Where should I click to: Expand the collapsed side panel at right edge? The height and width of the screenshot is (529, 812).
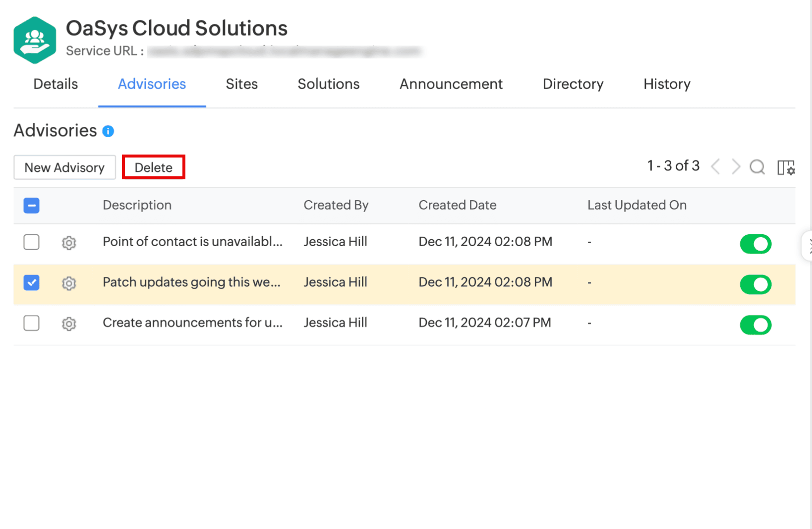click(808, 246)
